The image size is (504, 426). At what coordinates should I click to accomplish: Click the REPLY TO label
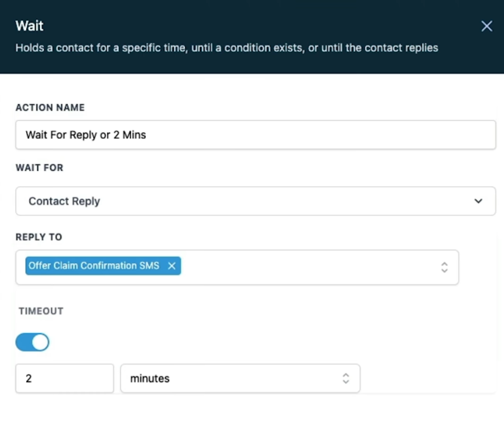[39, 237]
